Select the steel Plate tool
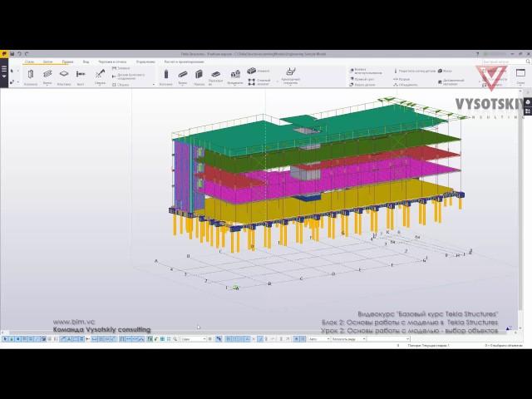The image size is (532, 399). tap(64, 76)
